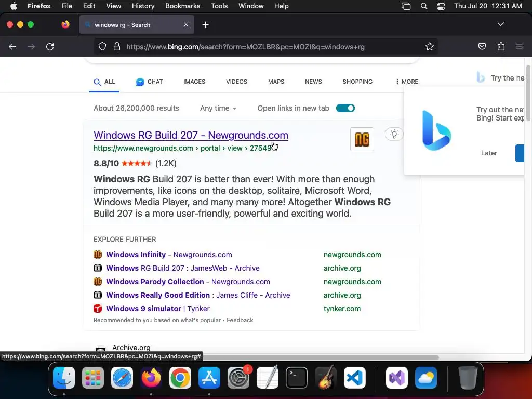Open the Firefox extensions puzzle icon
The height and width of the screenshot is (399, 532).
coord(501,46)
